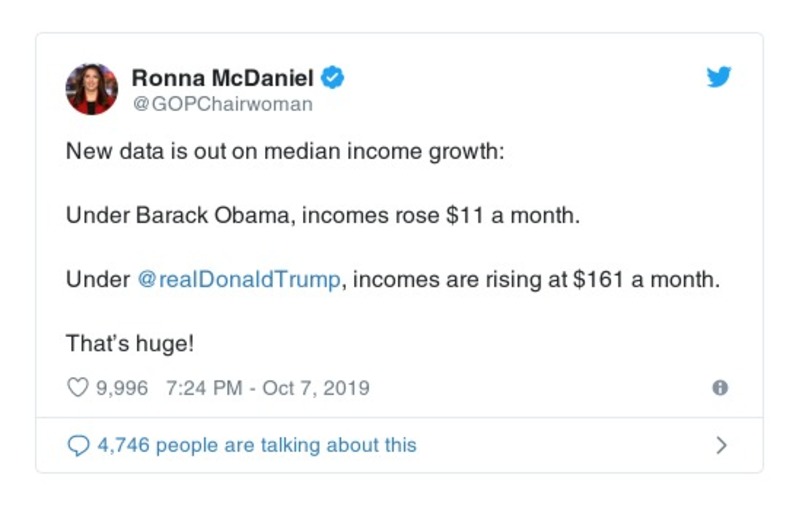
Task: Click the Ronna McDaniel display name
Action: tap(223, 77)
